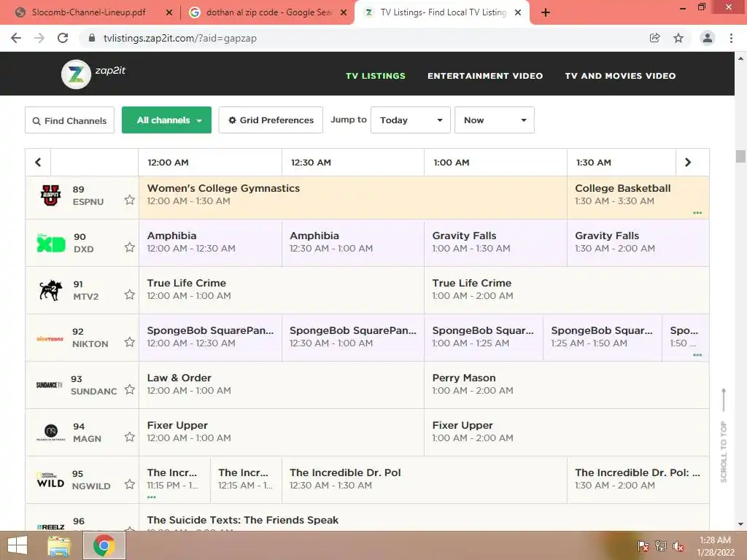Screen dimensions: 747x560
Task: Share this page via share icon
Action: [x=655, y=38]
